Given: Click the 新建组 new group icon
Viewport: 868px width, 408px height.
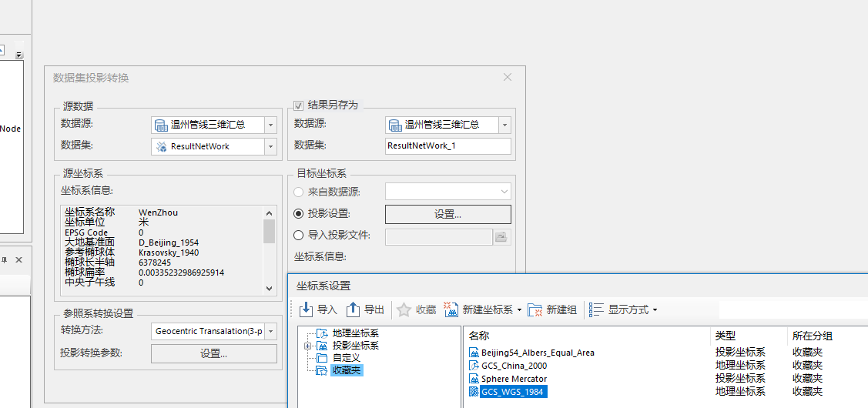Looking at the screenshot, I should coord(535,310).
